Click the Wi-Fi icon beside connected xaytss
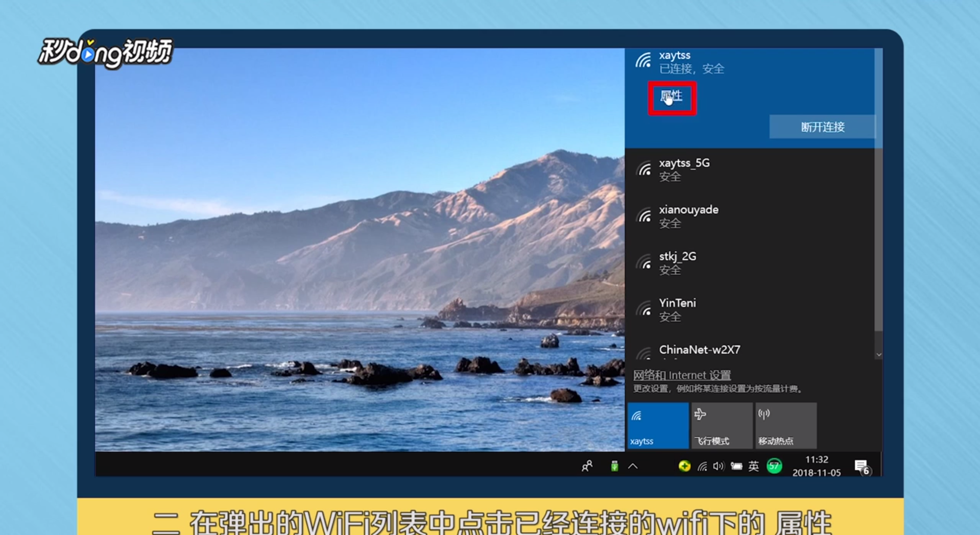Screen dimensions: 980x535 pos(643,60)
